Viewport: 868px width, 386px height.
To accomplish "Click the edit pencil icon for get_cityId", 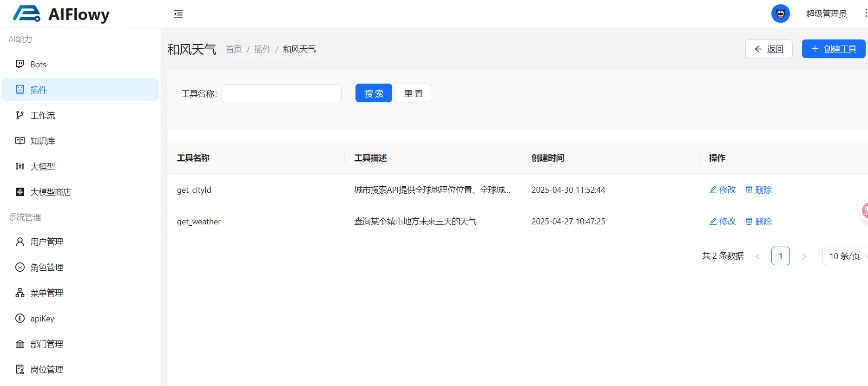I will 713,190.
